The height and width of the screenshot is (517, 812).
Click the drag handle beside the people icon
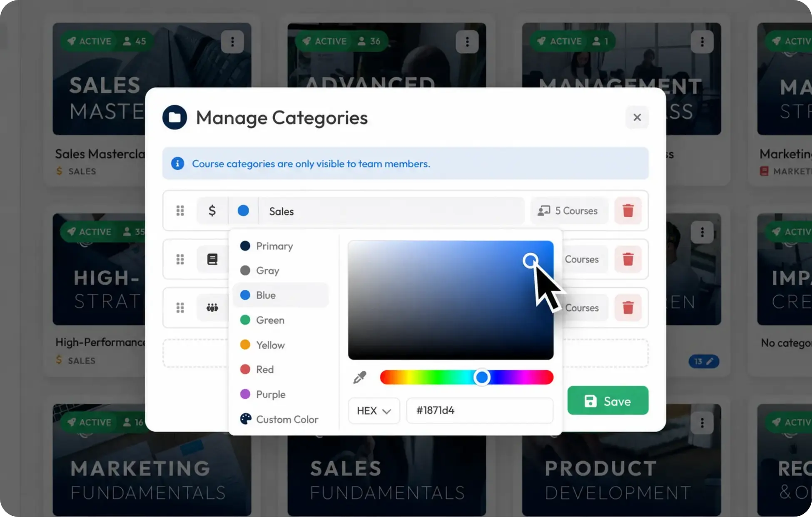click(180, 308)
